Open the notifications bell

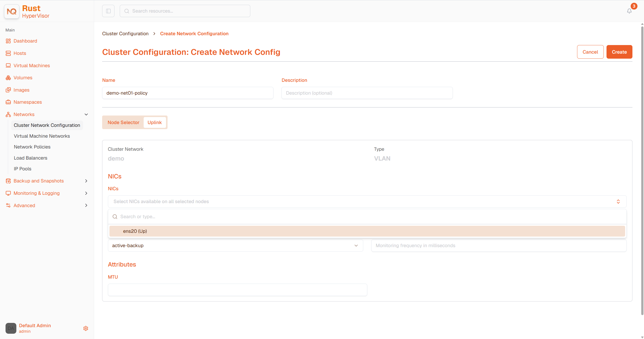629,11
